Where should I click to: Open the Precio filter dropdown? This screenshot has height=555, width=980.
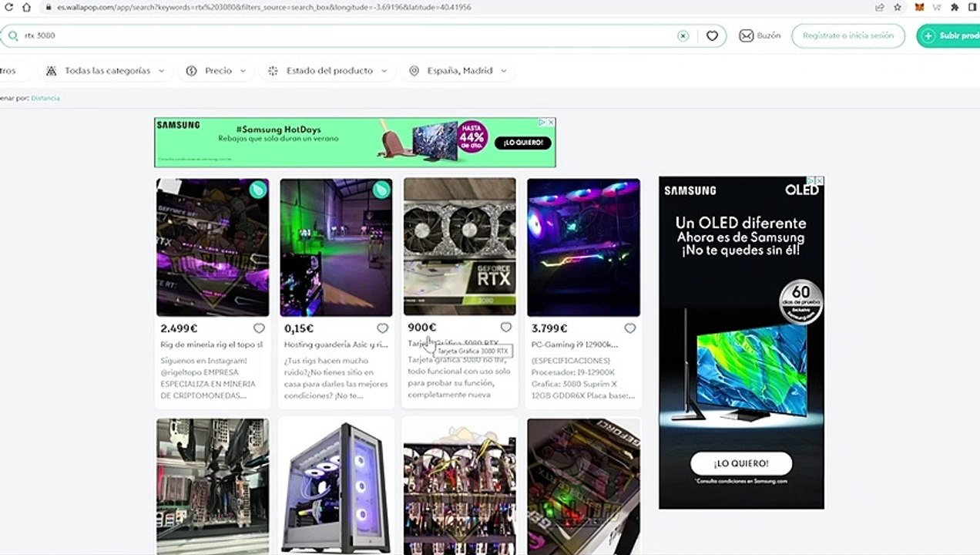216,70
